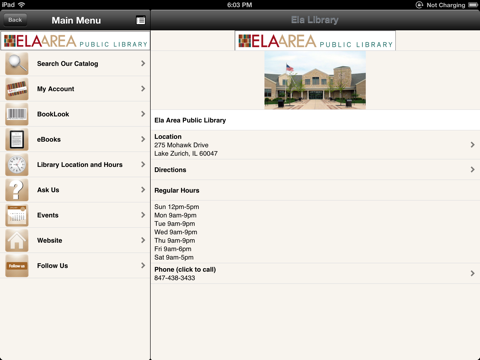Expand the My Account chevron
The width and height of the screenshot is (480, 360).
[x=143, y=89]
